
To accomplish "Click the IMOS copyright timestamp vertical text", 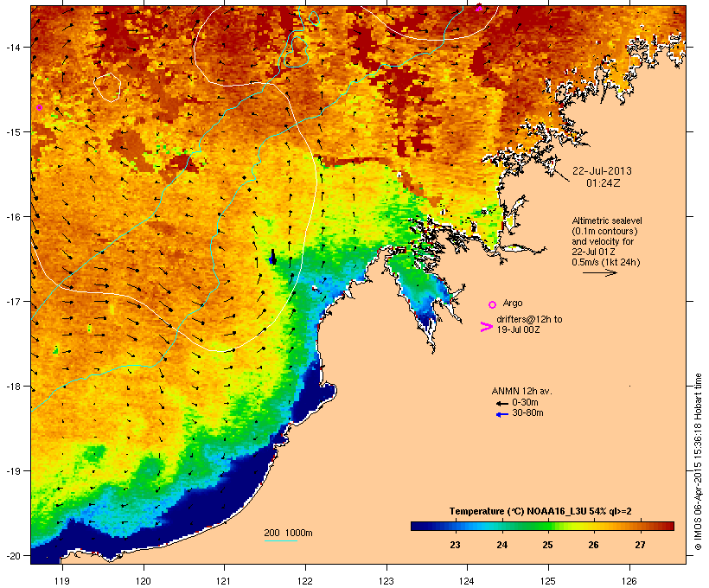I will 698,462.
